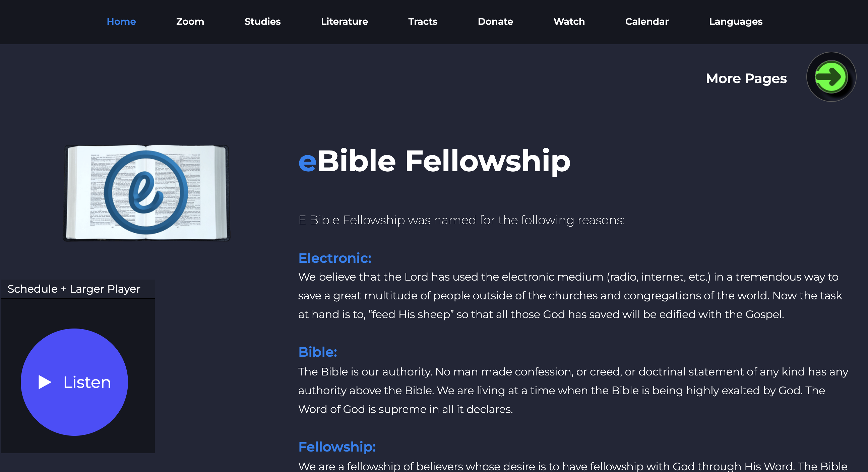Click the Fellowship: section heading
The height and width of the screenshot is (472, 868).
tap(337, 447)
